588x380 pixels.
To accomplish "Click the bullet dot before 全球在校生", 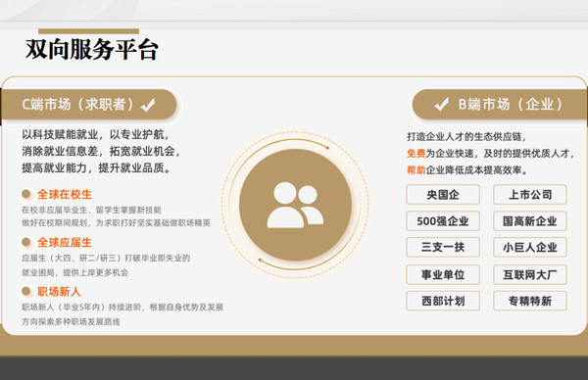I will coord(25,194).
